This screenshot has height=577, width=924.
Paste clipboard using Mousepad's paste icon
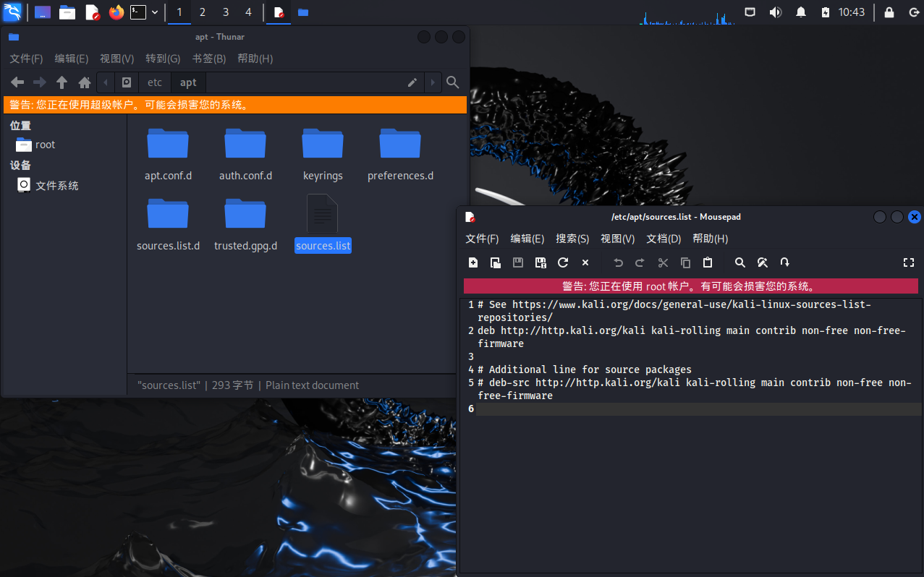(708, 262)
